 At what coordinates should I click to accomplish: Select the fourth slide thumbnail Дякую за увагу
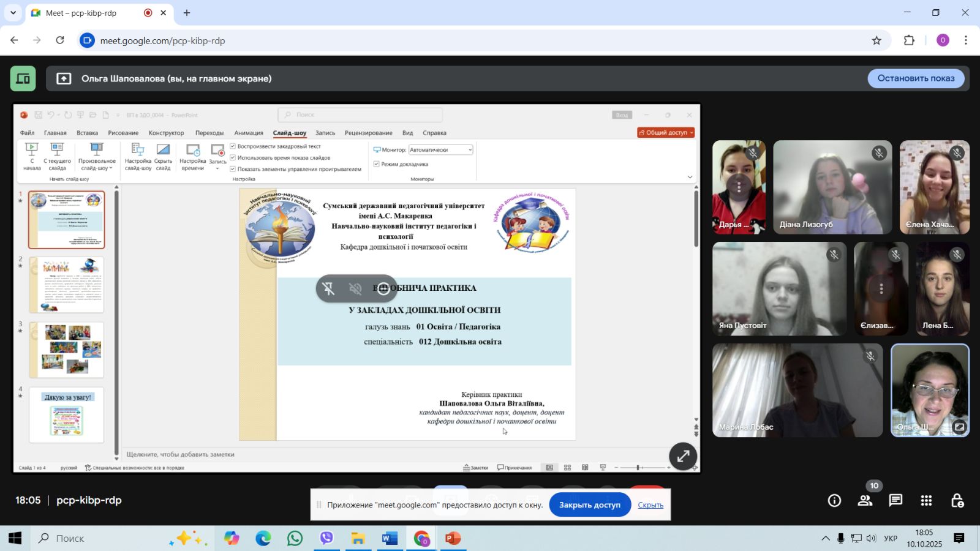click(67, 414)
